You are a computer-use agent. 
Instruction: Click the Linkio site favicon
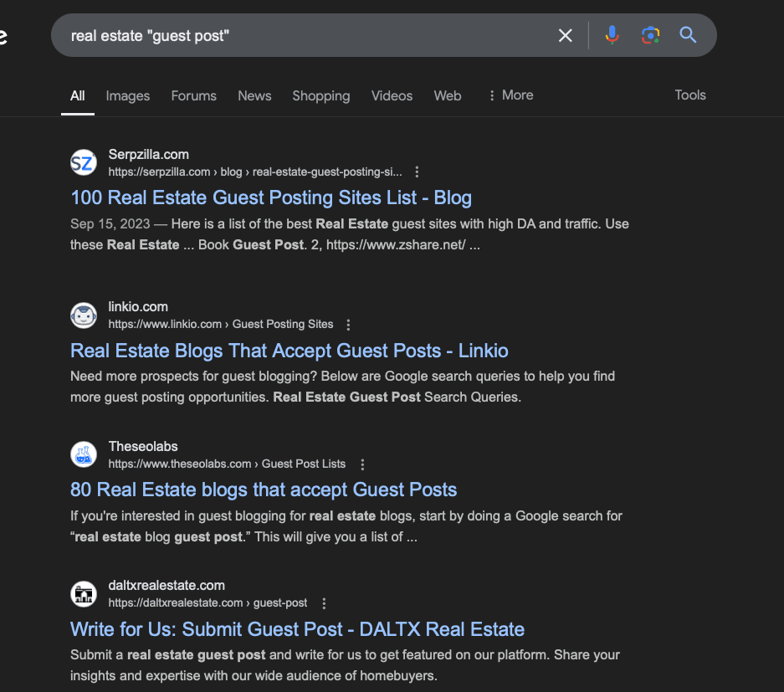point(83,315)
